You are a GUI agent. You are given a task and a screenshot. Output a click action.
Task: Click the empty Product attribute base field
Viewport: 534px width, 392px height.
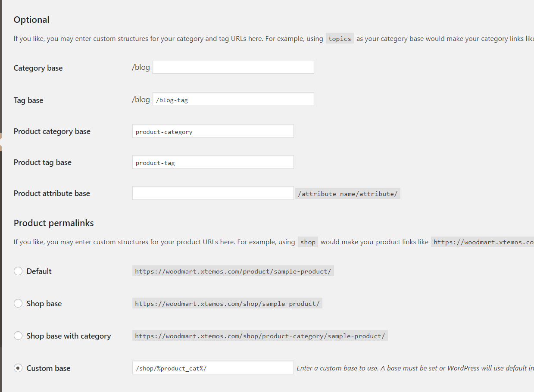(x=213, y=193)
